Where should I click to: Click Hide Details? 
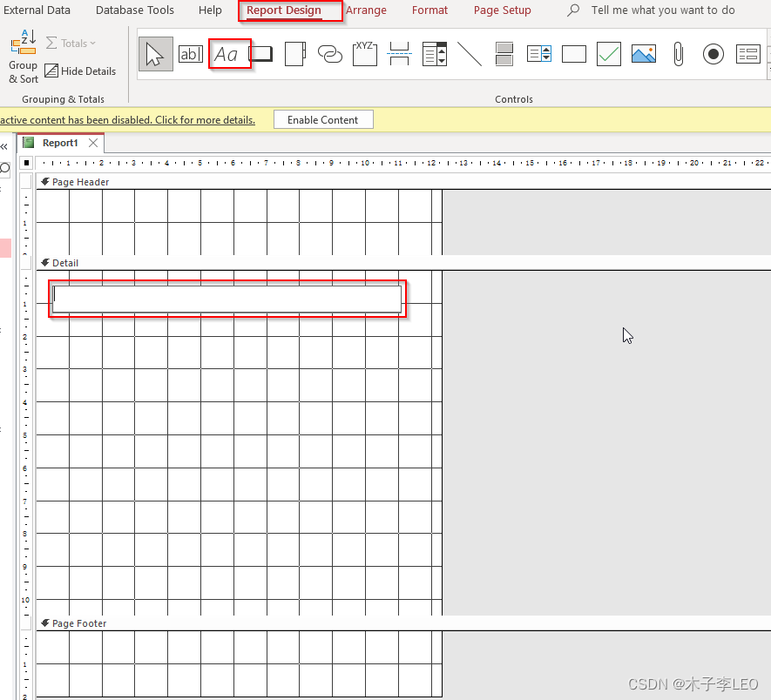pos(80,71)
